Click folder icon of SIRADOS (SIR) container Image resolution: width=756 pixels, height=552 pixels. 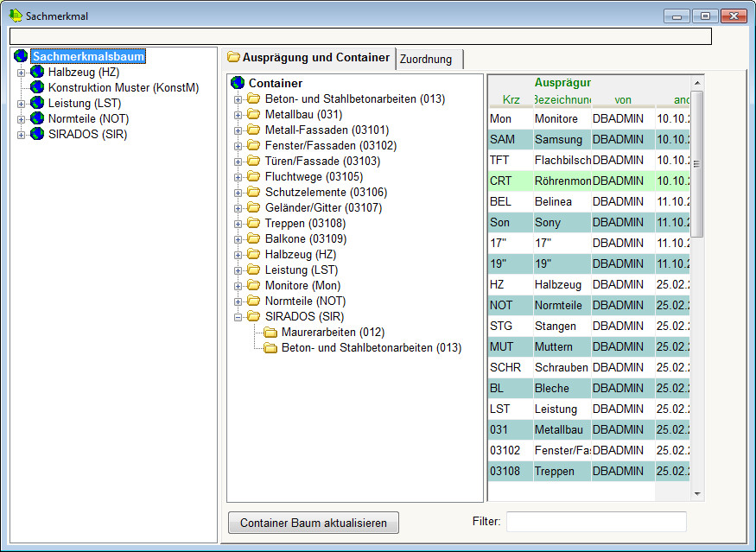254,316
